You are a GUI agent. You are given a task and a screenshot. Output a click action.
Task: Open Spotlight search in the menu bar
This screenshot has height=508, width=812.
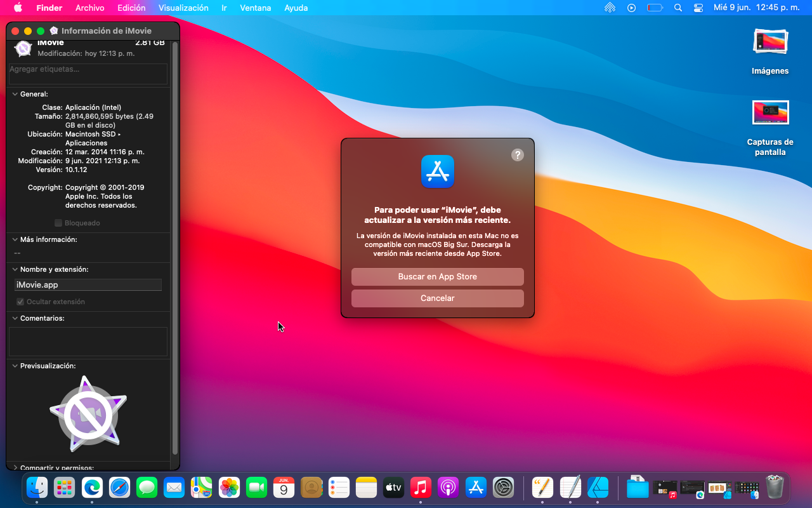tap(678, 8)
